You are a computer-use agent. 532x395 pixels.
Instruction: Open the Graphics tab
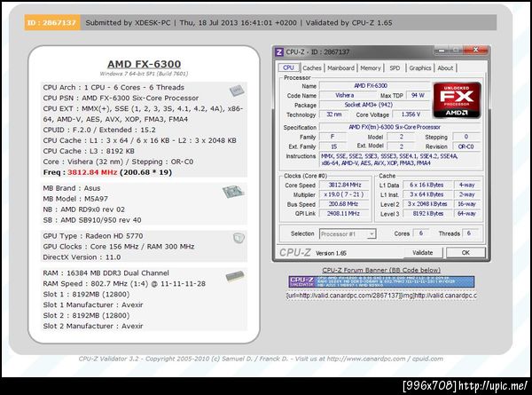(419, 68)
